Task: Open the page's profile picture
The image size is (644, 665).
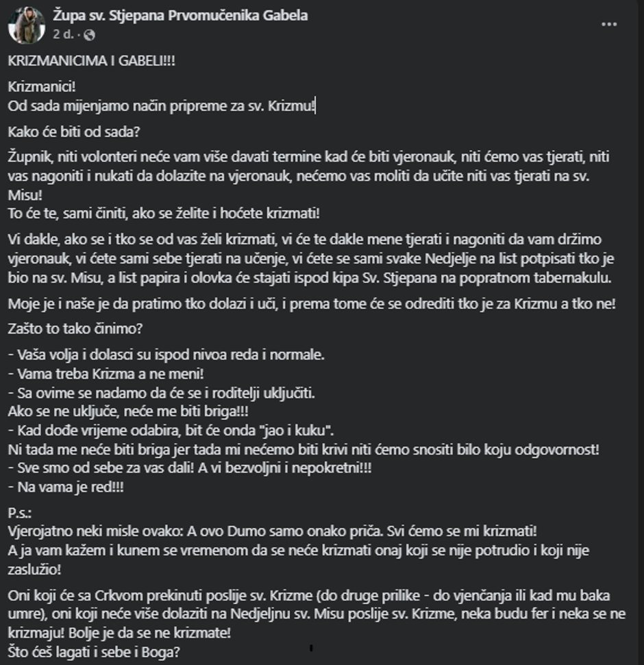Action: coord(26,24)
